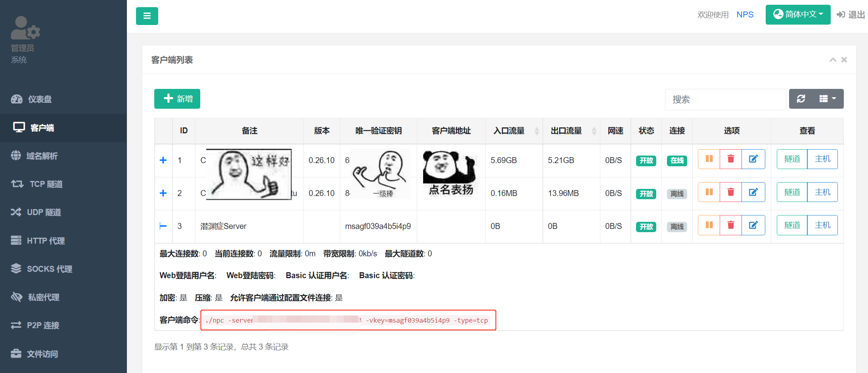Delete client 1 with trash icon
The image size is (868, 373).
[x=730, y=159]
